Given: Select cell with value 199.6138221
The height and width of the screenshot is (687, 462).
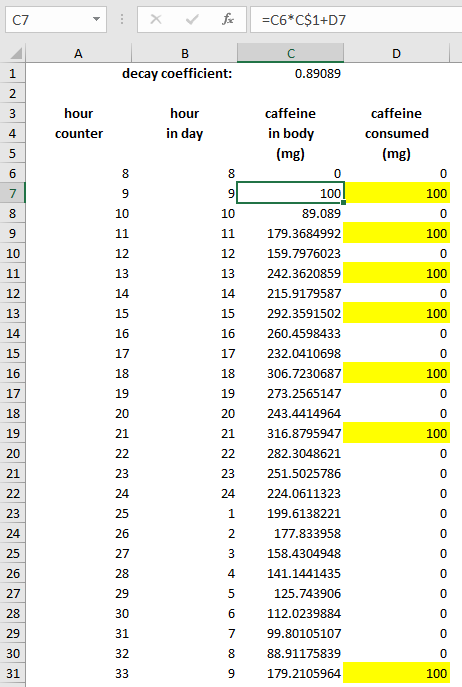Looking at the screenshot, I should click(x=291, y=513).
